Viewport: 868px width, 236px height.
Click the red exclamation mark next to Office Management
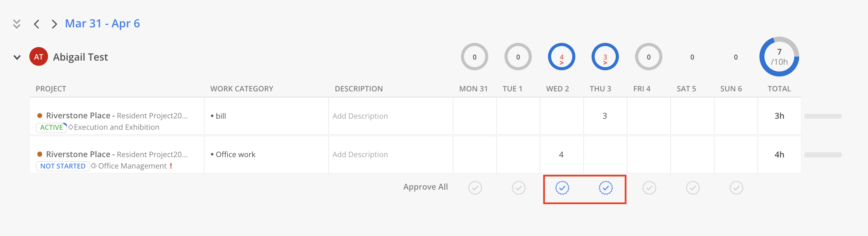171,166
